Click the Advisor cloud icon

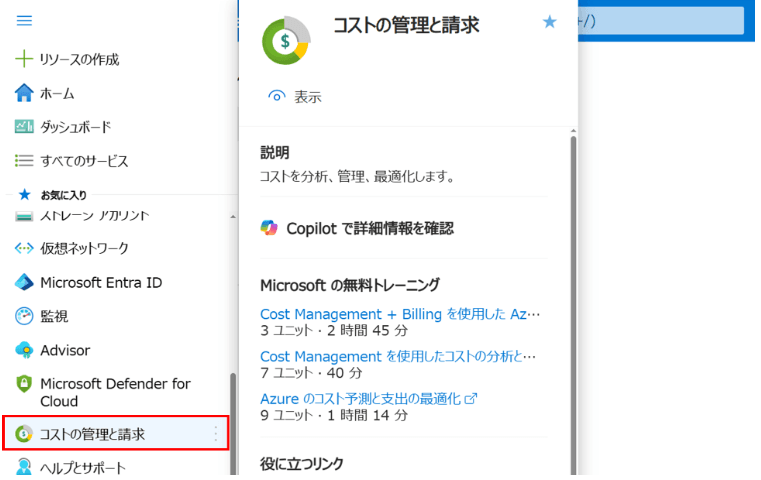tap(24, 350)
